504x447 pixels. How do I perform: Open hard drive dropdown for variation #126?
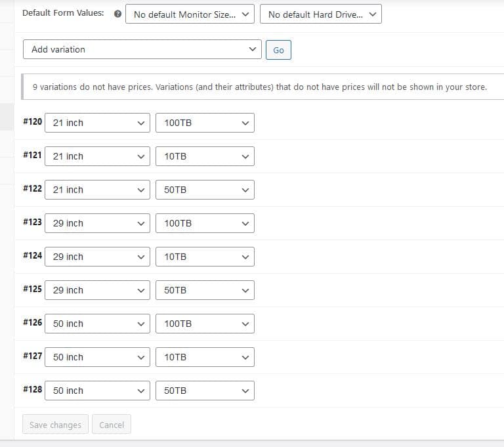coord(205,324)
